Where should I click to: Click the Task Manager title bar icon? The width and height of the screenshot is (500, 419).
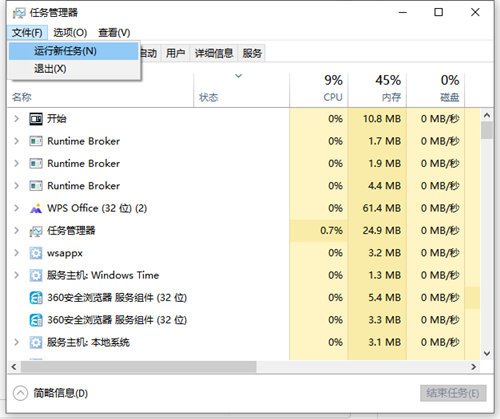[x=19, y=13]
